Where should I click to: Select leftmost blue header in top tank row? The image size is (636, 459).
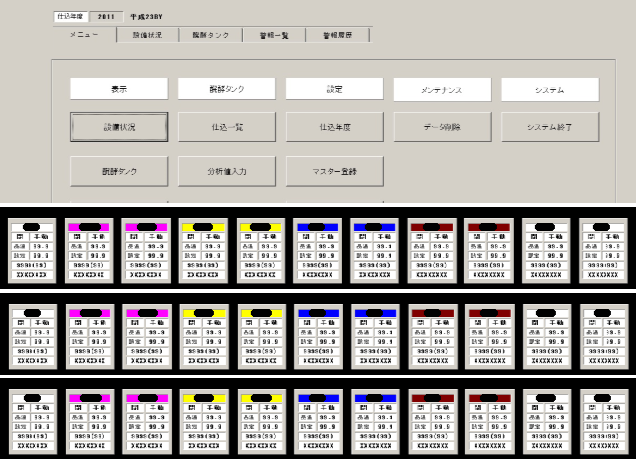pyautogui.click(x=317, y=227)
